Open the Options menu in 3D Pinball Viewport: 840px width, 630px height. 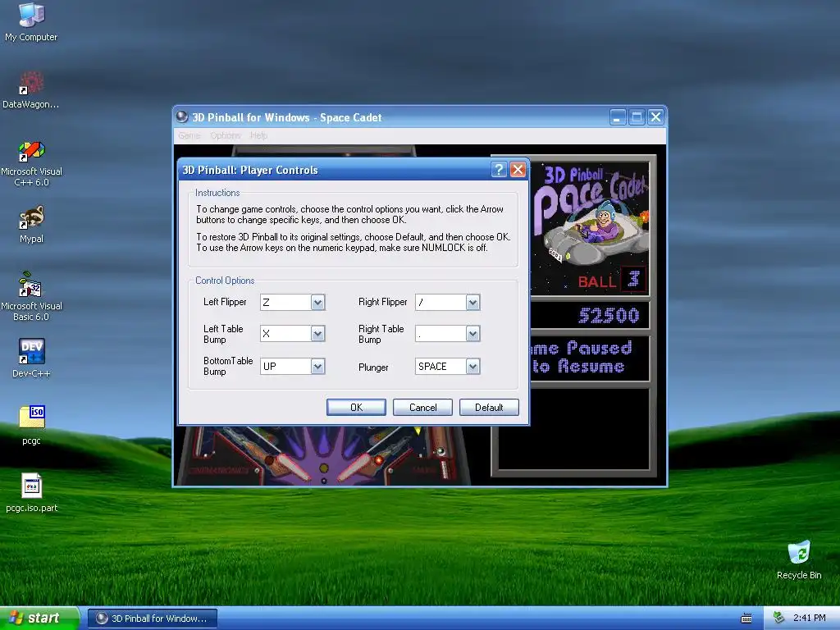[x=225, y=135]
